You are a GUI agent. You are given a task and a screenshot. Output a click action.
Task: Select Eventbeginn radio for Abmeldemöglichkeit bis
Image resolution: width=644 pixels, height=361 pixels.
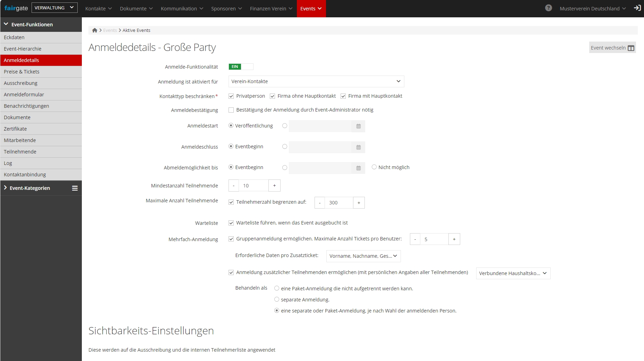231,167
